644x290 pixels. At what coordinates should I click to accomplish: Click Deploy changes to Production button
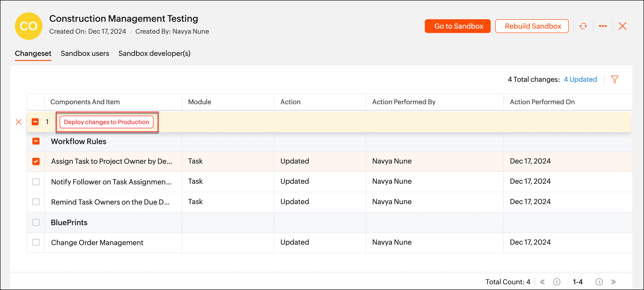tap(106, 122)
